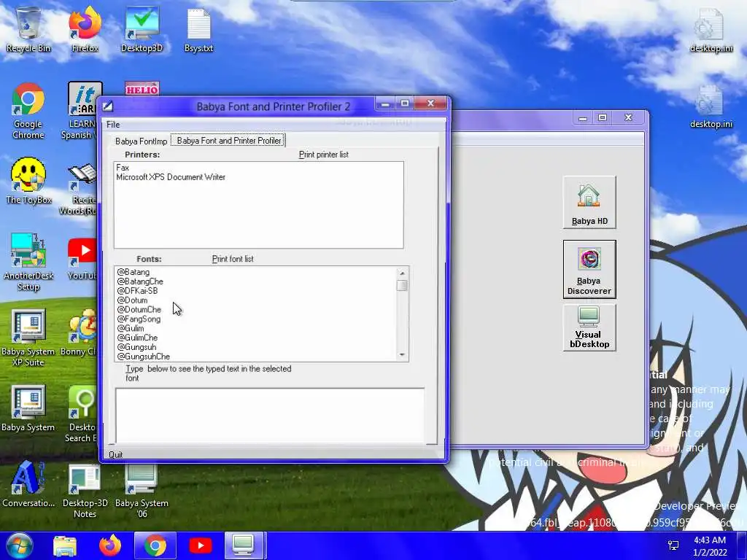
Task: Open YouTube app in the taskbar
Action: point(200,545)
